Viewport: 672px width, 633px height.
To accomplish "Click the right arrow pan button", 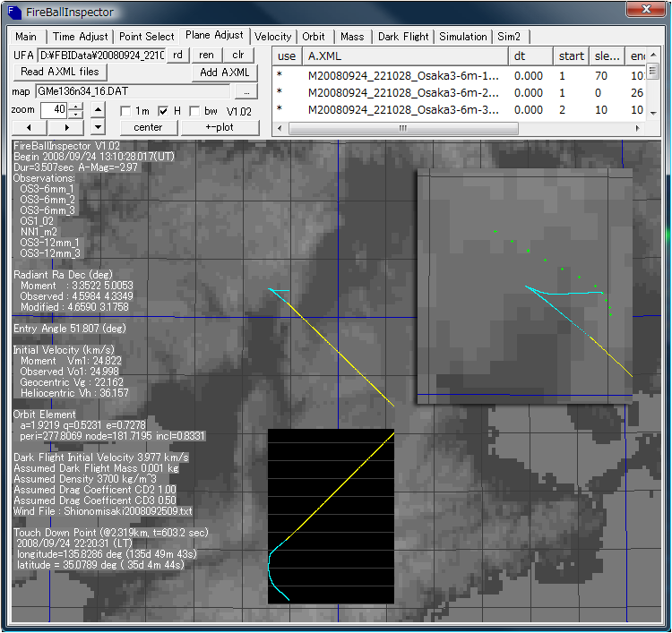I will click(66, 127).
